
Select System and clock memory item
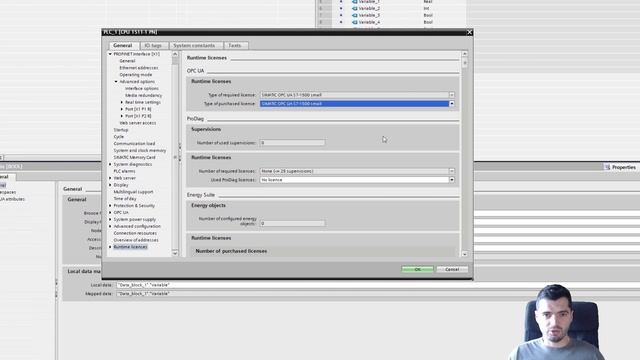click(x=140, y=151)
